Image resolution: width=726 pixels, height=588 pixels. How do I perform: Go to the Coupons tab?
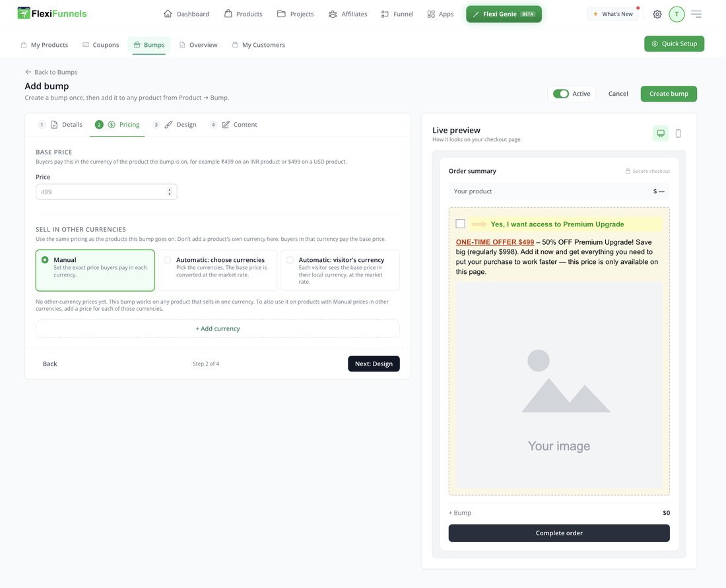tap(101, 45)
